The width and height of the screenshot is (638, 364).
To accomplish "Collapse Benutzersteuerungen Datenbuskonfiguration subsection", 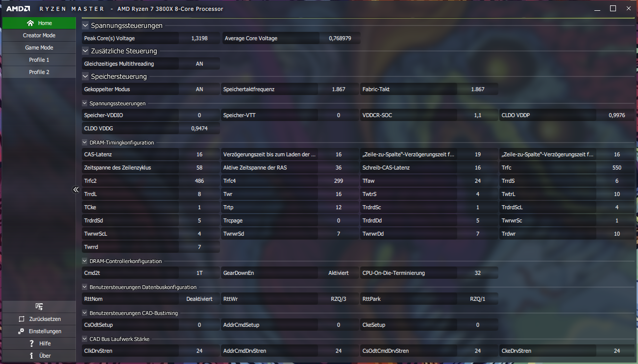I will click(85, 287).
